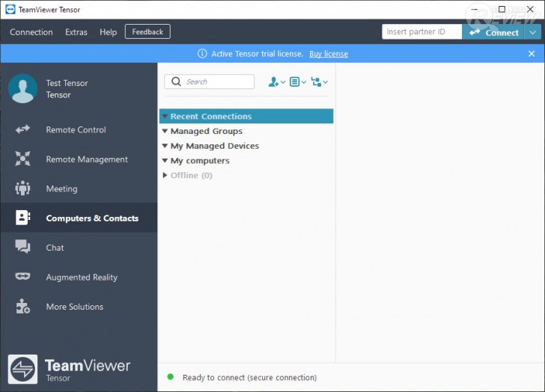Screen dimensions: 545x392
Task: Click the Test Tensor account name
Action: point(67,83)
